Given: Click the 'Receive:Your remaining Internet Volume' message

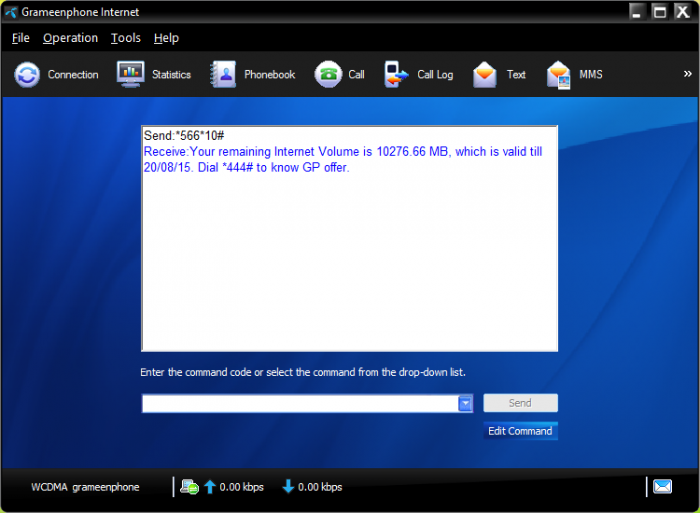Looking at the screenshot, I should pyautogui.click(x=343, y=159).
